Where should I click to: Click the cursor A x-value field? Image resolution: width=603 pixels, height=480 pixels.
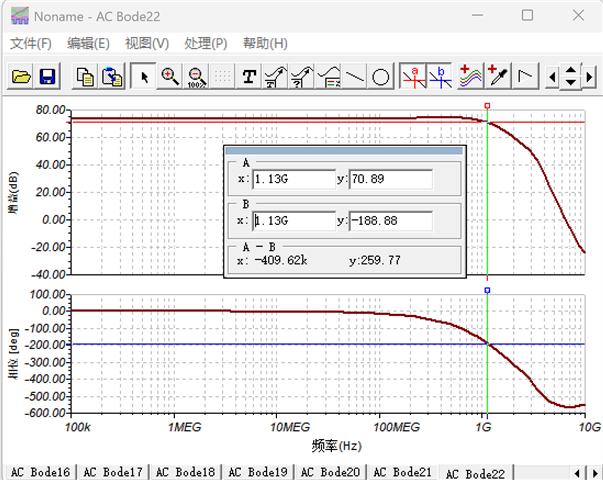tap(292, 179)
